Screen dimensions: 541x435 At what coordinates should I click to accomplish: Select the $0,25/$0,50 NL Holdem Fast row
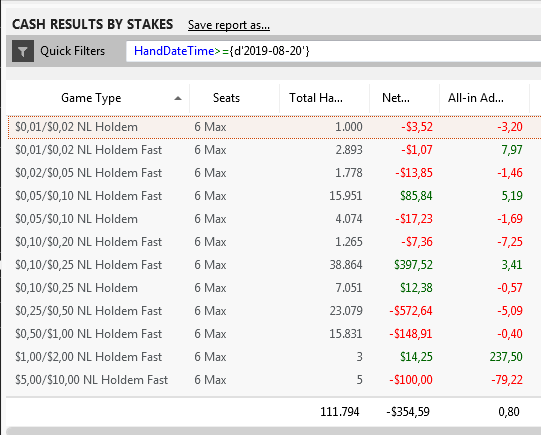pos(274,311)
